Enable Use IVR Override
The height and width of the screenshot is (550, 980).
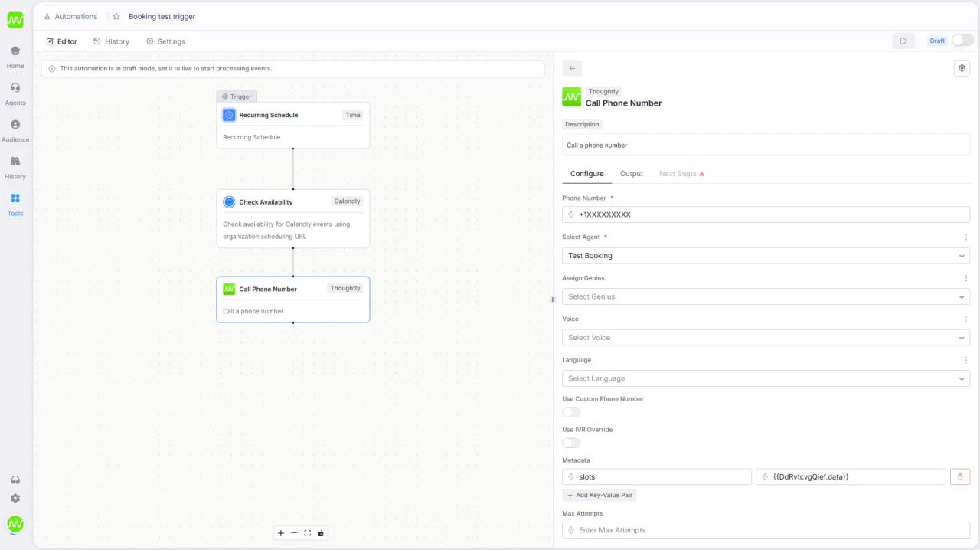pos(570,443)
